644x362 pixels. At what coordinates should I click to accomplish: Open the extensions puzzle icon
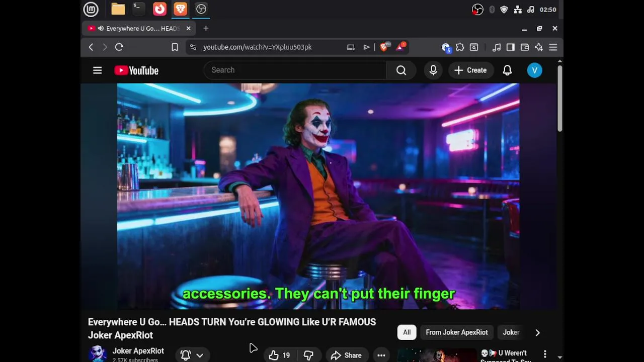point(460,47)
